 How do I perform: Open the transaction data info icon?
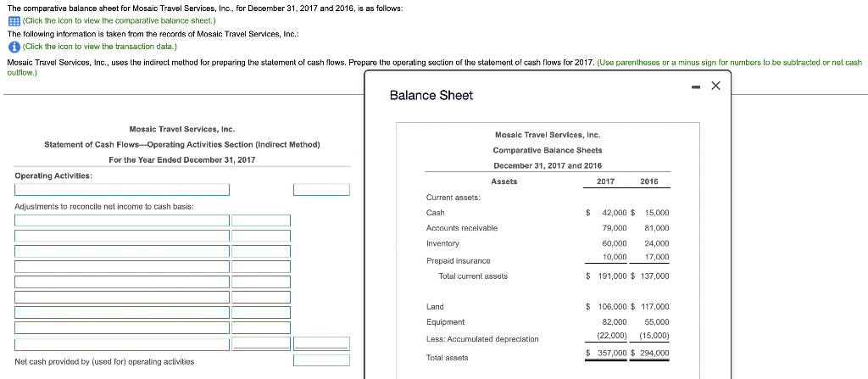[14, 47]
